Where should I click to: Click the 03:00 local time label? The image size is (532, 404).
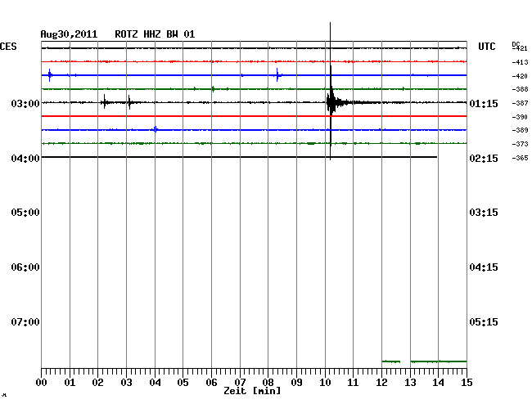25,103
